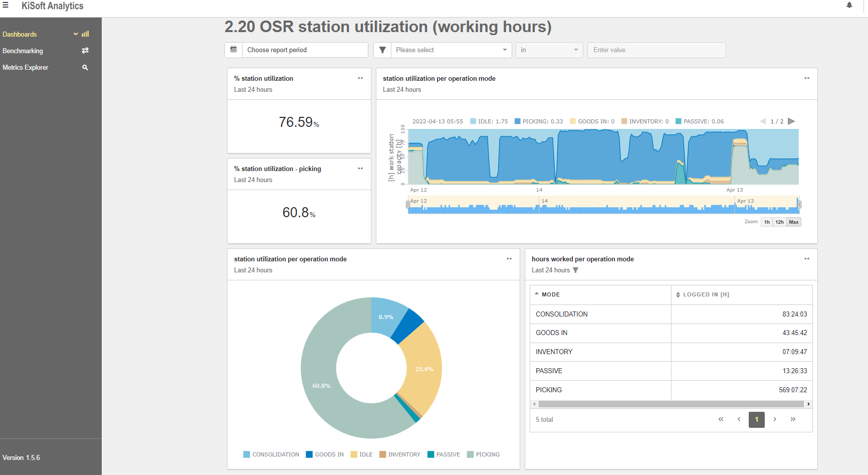Click filter icon next to Last 24 hours
868x475 pixels.
tap(576, 270)
